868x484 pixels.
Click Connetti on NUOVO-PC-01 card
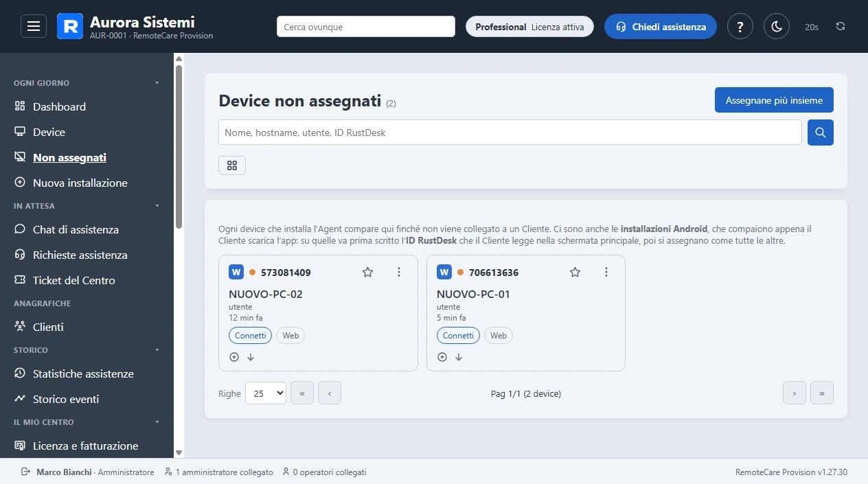pyautogui.click(x=458, y=336)
